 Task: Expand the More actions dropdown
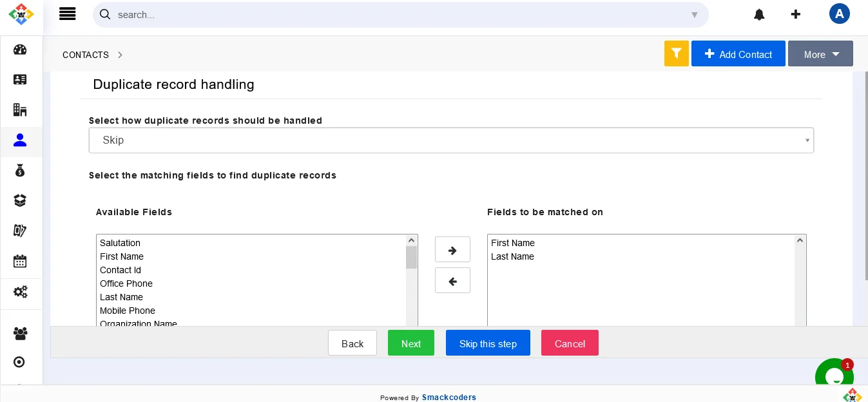coord(820,54)
